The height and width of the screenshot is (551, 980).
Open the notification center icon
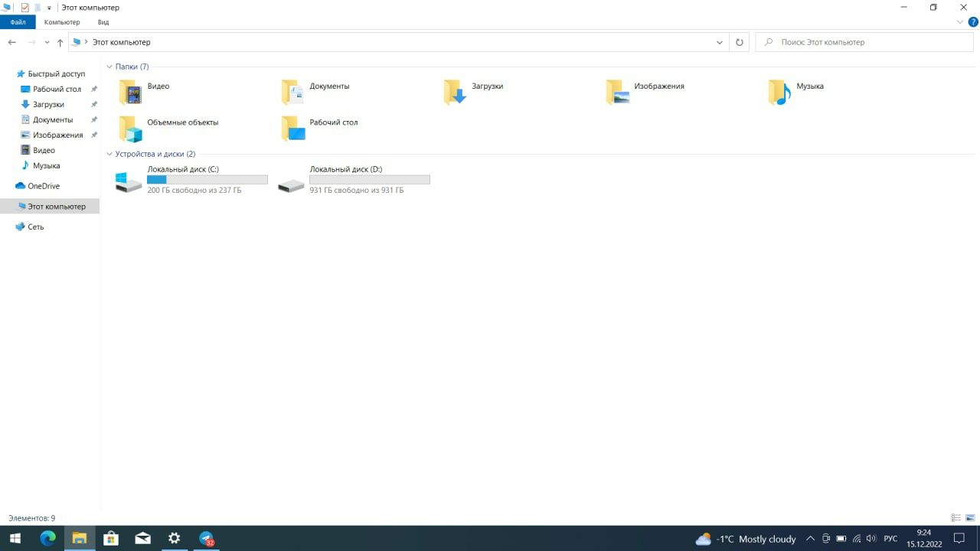(x=959, y=539)
